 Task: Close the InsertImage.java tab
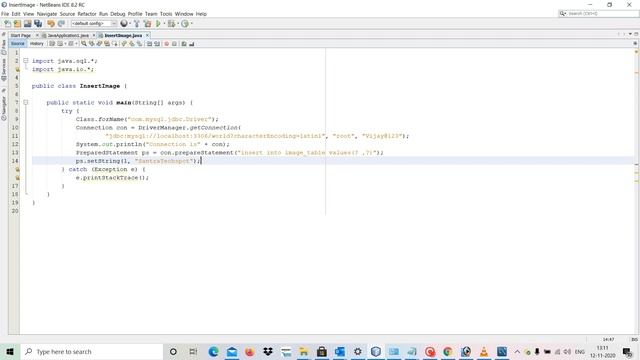pos(147,36)
